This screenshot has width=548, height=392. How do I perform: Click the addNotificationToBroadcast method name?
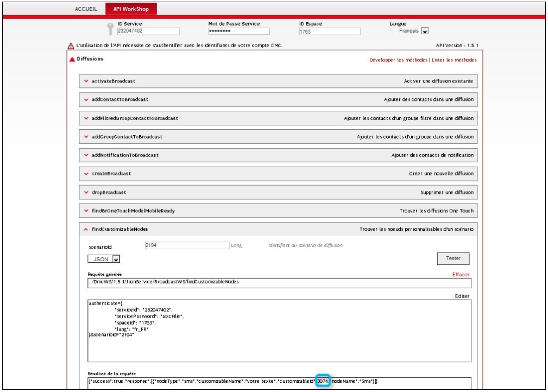pyautogui.click(x=125, y=155)
